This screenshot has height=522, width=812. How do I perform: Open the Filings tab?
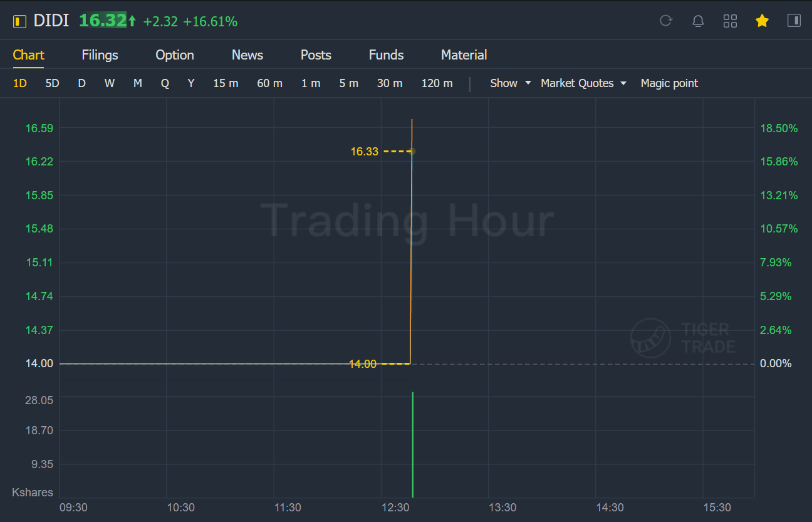coord(100,55)
